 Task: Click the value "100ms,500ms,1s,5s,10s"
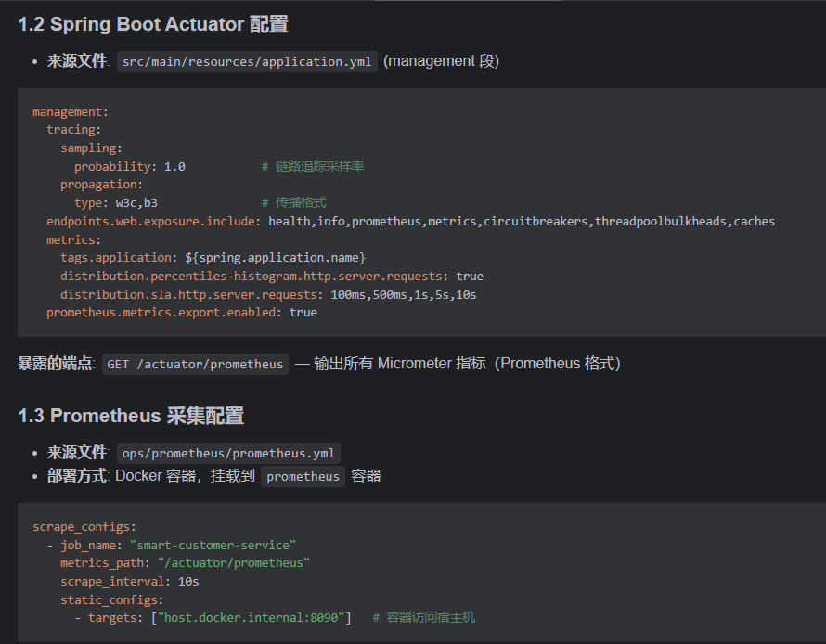point(404,294)
